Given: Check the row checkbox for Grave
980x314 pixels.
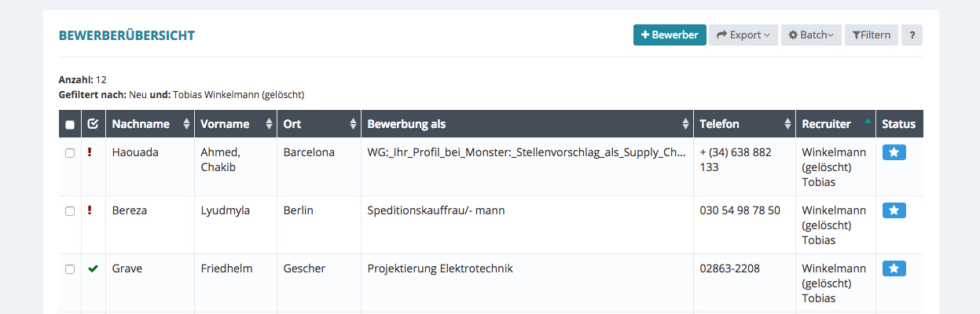Looking at the screenshot, I should coord(70,269).
